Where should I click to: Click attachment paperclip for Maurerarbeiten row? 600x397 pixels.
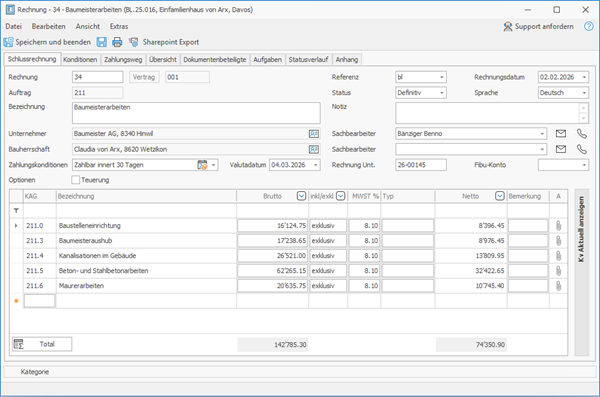click(x=558, y=286)
